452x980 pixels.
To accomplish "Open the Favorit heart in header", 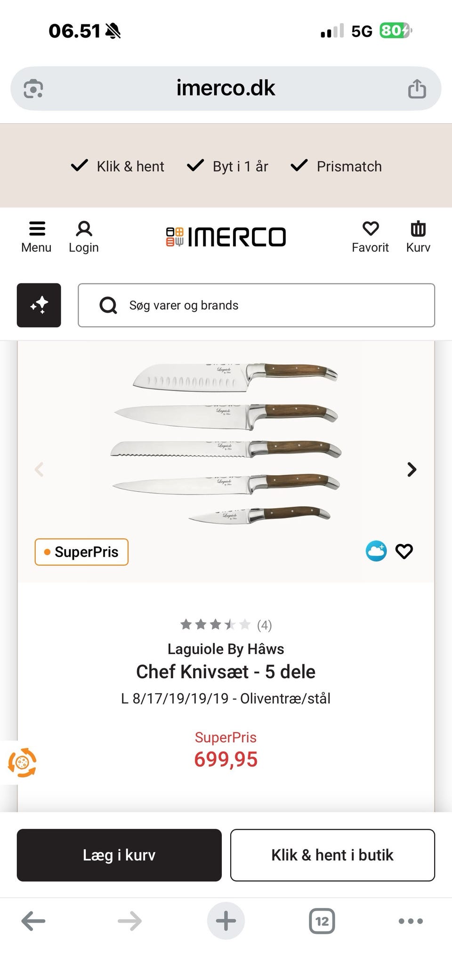I will click(370, 236).
